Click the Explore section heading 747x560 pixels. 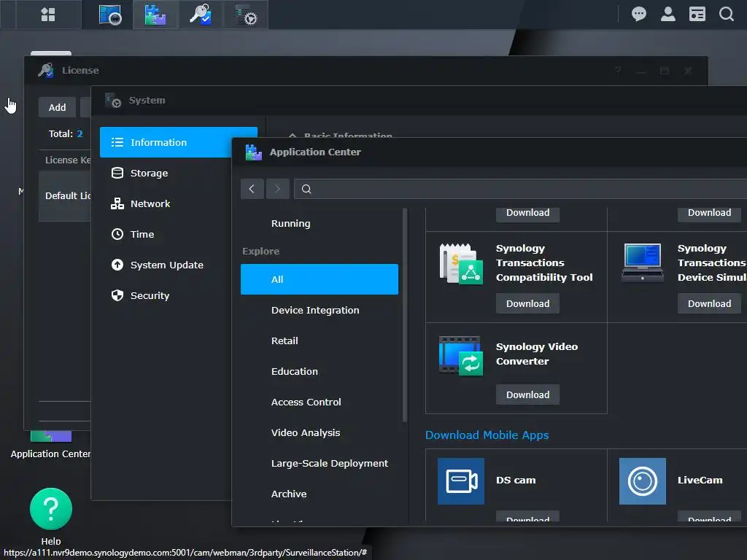(260, 252)
